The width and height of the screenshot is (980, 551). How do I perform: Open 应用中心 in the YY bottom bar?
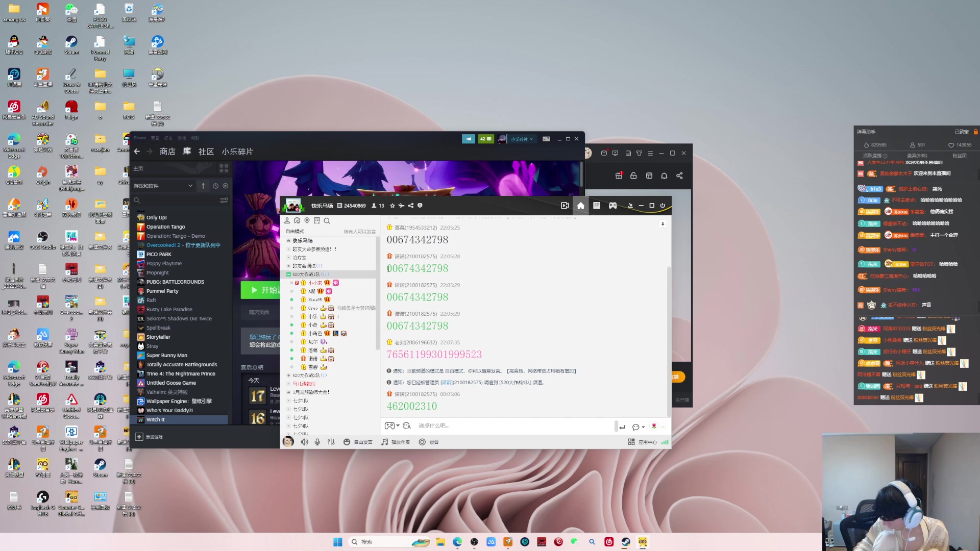(x=643, y=442)
